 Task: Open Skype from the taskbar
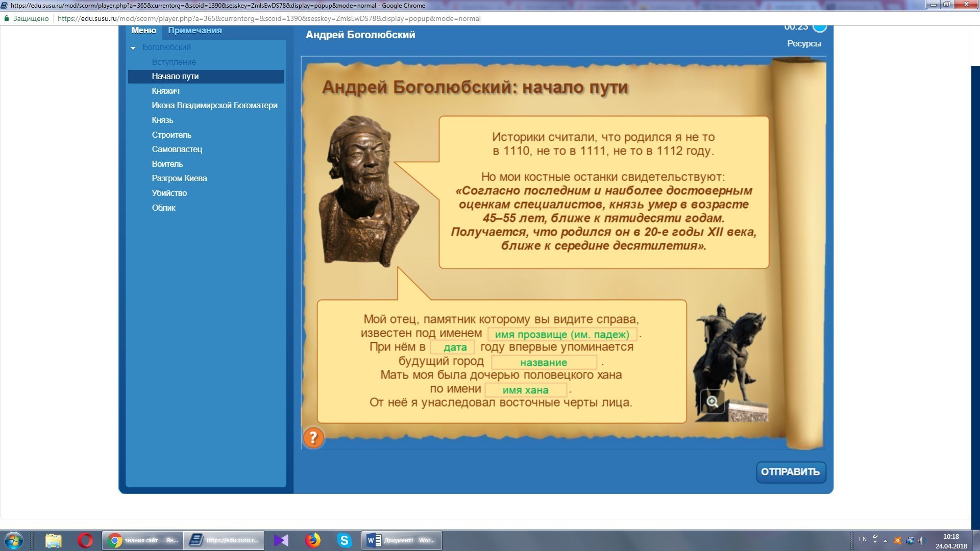click(345, 540)
